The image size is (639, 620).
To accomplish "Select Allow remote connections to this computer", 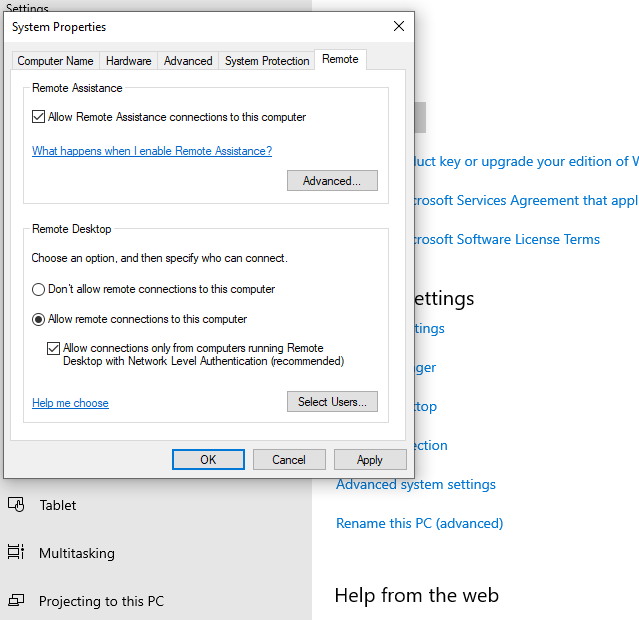I will (x=39, y=319).
